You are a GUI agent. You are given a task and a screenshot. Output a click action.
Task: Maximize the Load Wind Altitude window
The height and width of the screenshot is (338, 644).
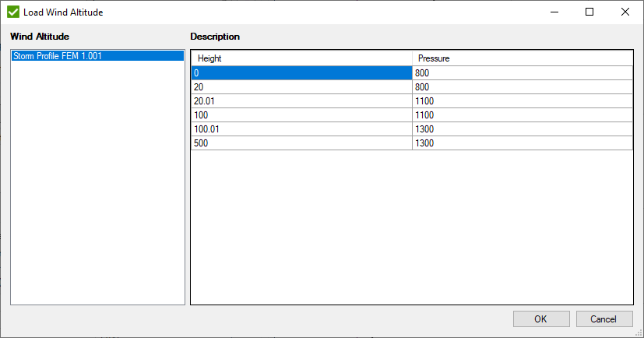pyautogui.click(x=589, y=12)
